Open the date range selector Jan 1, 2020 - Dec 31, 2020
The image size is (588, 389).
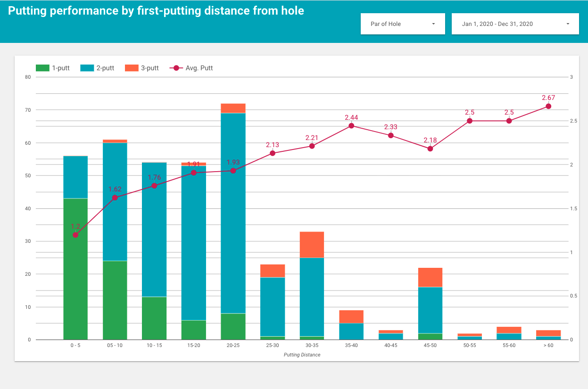click(515, 24)
